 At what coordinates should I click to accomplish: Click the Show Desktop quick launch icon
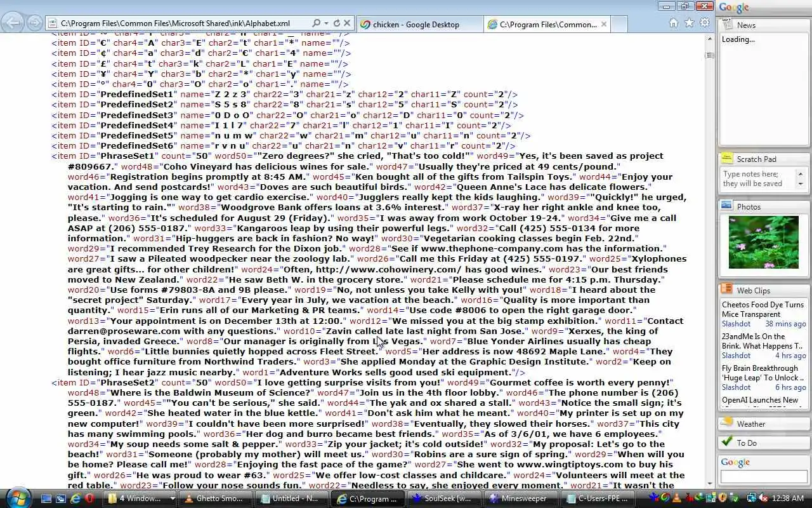pos(46,499)
